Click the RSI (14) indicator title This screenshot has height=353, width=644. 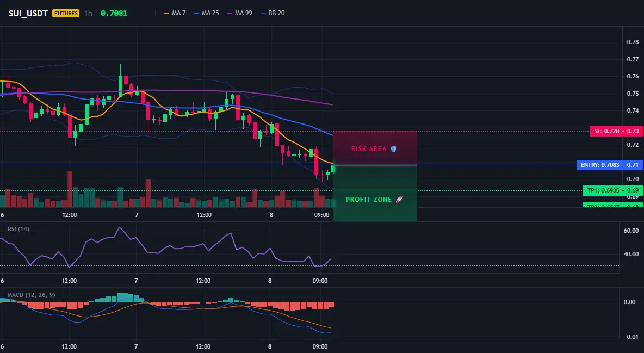[x=18, y=229]
